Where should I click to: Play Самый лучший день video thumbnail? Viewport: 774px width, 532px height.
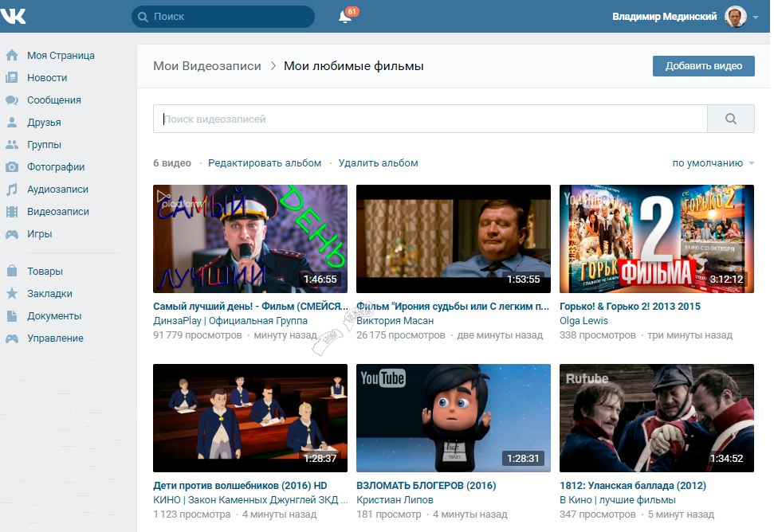click(250, 239)
